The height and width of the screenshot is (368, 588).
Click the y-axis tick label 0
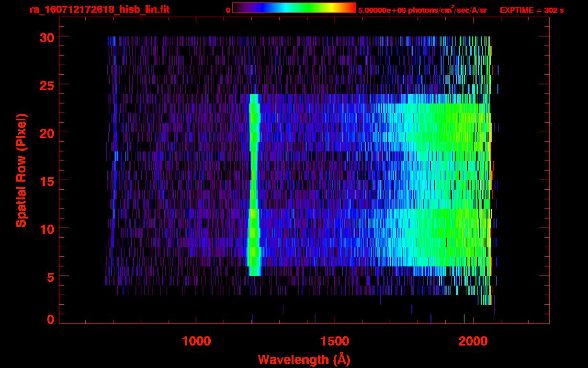[50, 320]
